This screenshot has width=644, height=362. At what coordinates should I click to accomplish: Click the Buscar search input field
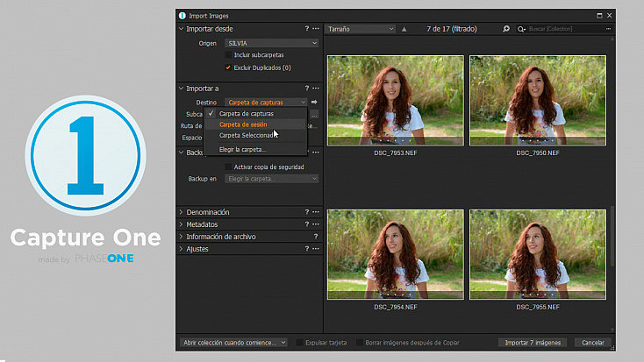coord(565,29)
